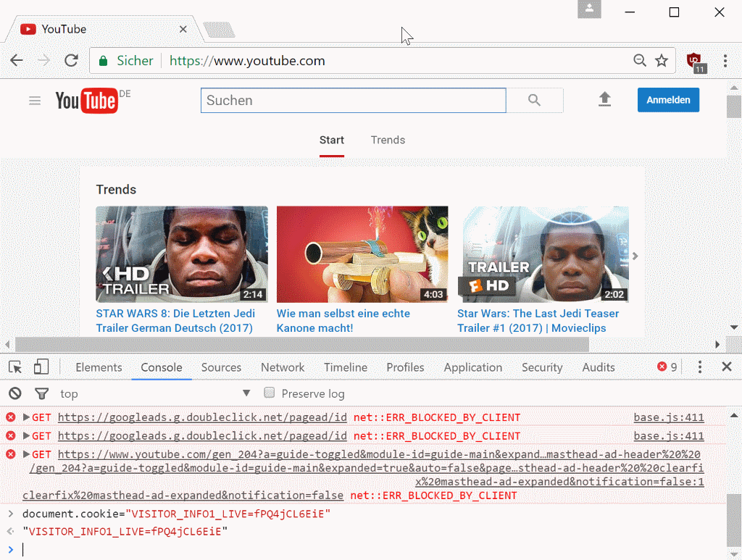
Task: Click the page vertical scrollbar thumb
Action: point(734,107)
